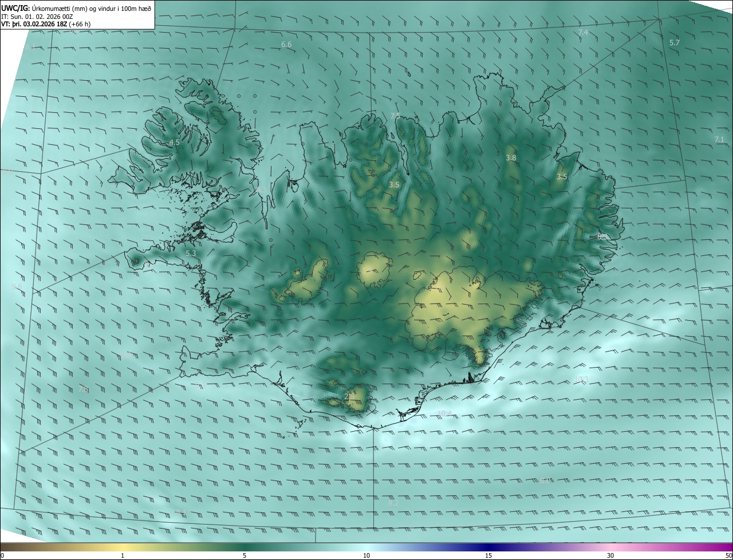Image resolution: width=733 pixels, height=560 pixels.
Task: Click the colorbar tick label '50'
Action: pyautogui.click(x=728, y=555)
